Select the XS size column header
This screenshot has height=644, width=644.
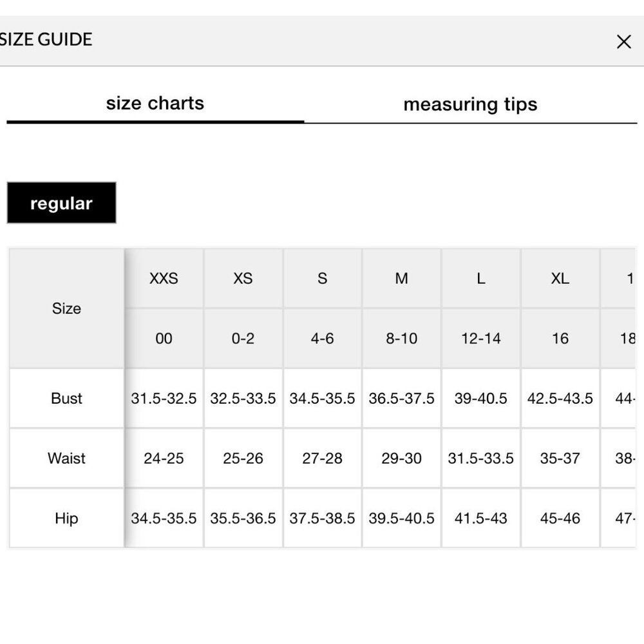coord(243,278)
